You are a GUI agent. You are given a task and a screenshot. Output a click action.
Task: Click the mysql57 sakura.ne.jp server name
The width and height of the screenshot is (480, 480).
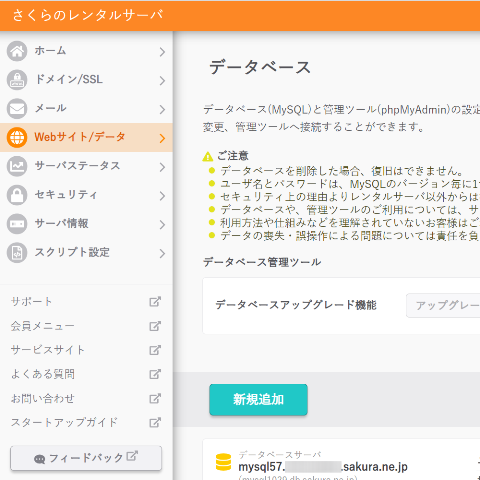point(323,467)
